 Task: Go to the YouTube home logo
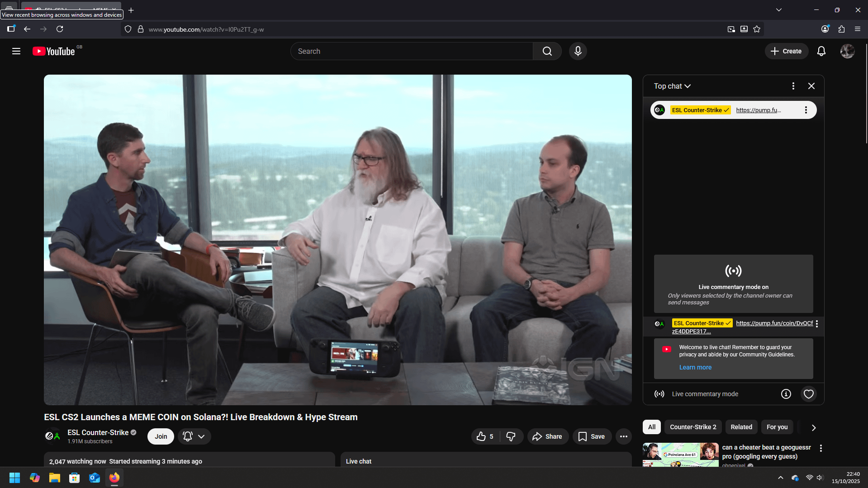pos(54,51)
